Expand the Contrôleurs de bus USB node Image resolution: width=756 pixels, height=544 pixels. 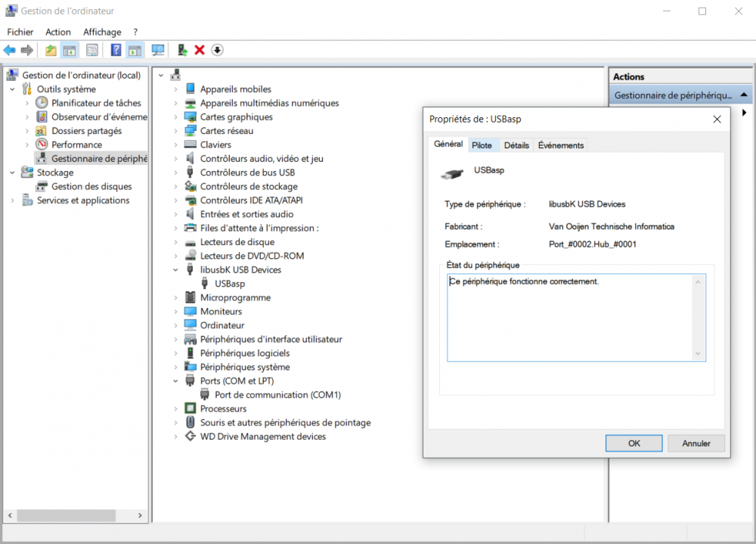pos(175,173)
